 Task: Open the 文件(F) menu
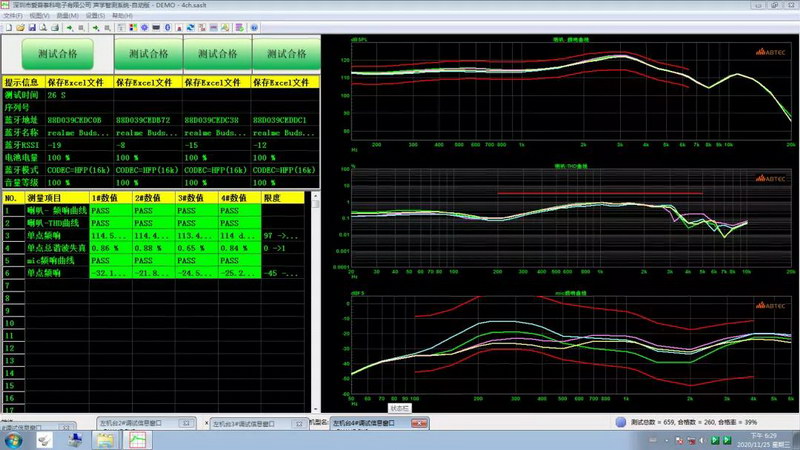click(13, 16)
